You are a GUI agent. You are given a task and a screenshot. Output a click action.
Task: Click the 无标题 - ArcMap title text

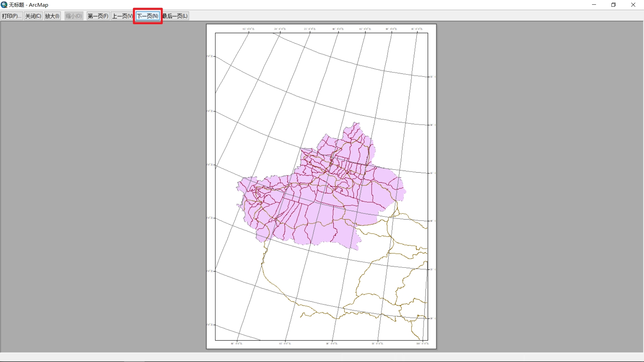coord(29,5)
